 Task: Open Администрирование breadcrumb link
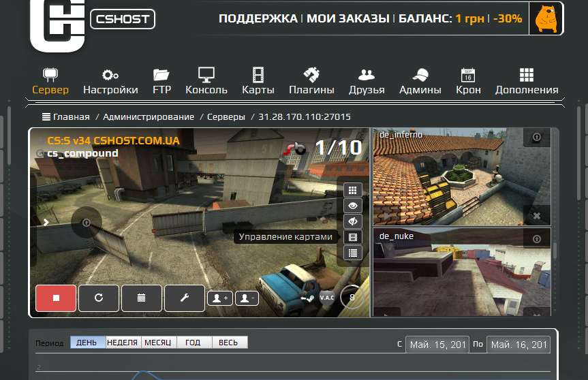(149, 117)
